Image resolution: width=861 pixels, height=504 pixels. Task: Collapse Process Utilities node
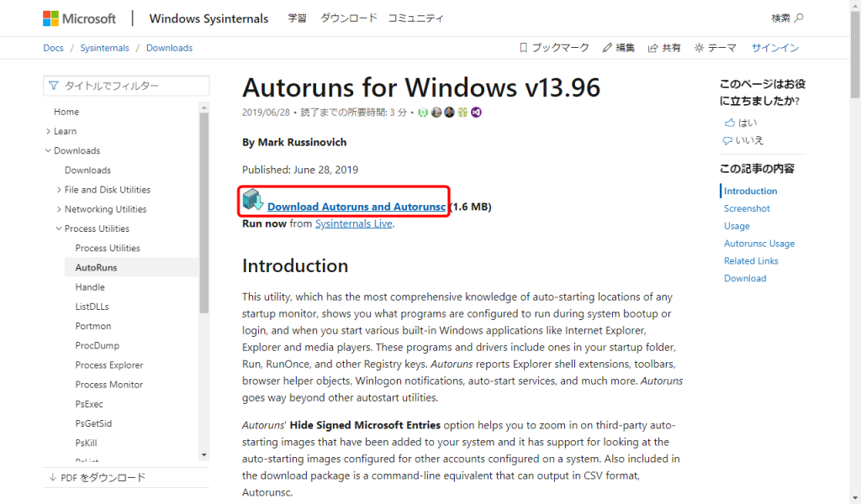coord(59,228)
